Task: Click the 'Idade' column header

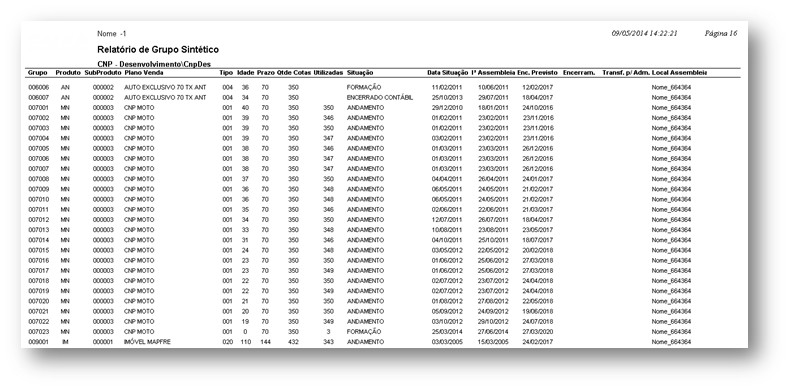Action: click(x=245, y=73)
